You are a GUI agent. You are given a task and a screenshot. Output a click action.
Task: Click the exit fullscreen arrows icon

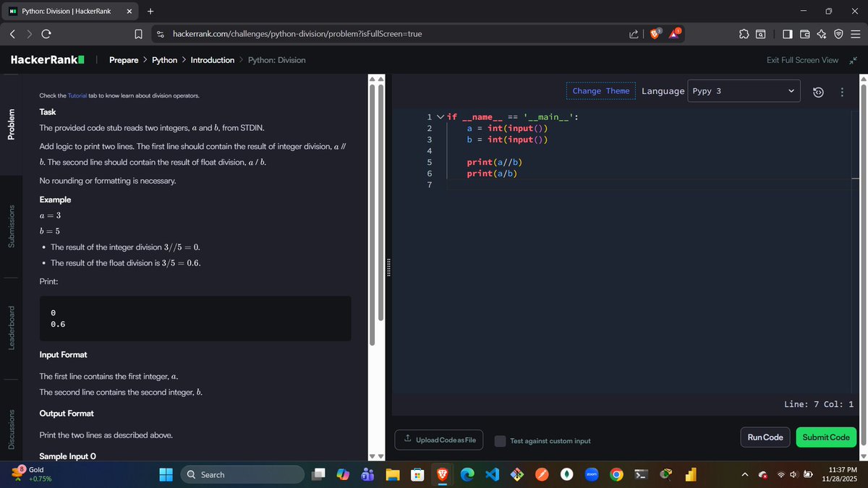click(x=854, y=60)
